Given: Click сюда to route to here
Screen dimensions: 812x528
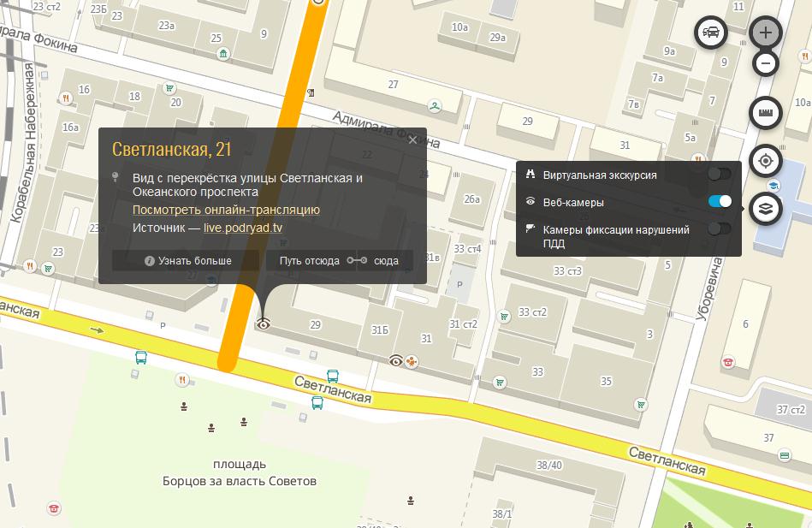Looking at the screenshot, I should (386, 261).
